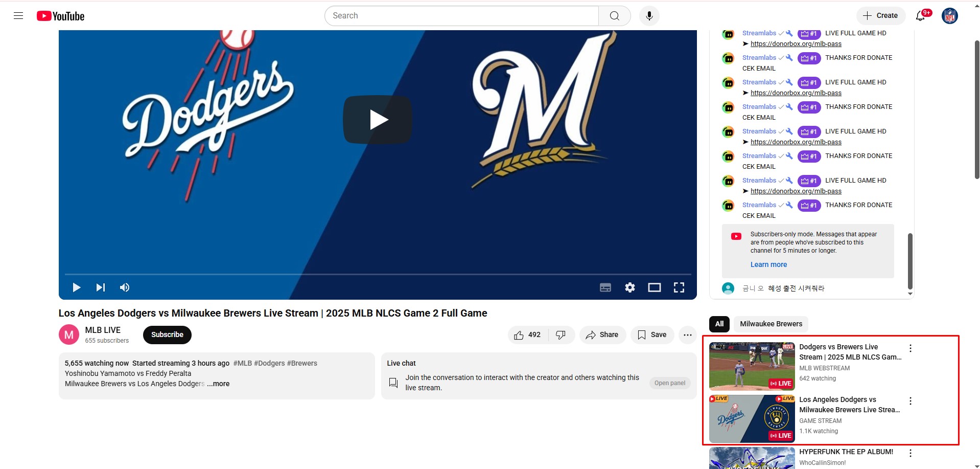
Task: Open the hamburger guide menu
Action: click(x=18, y=16)
